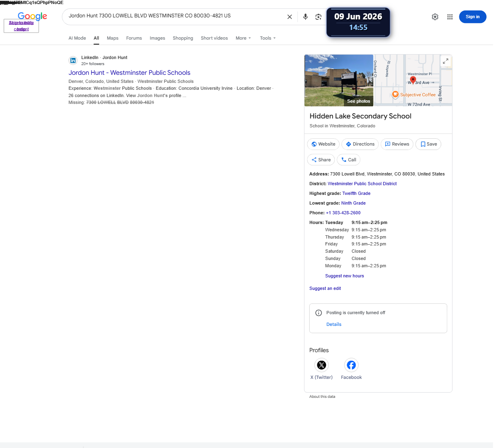Click the Skip to main content link

(21, 26)
